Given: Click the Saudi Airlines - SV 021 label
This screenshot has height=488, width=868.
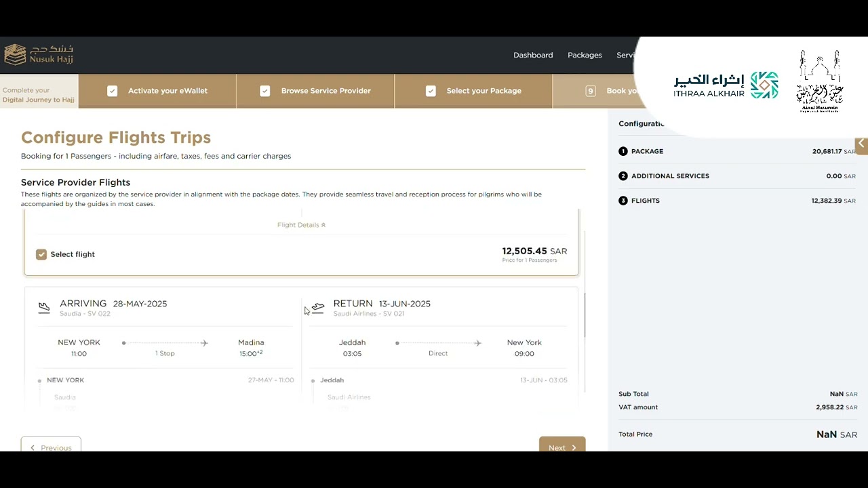Looking at the screenshot, I should pos(369,314).
